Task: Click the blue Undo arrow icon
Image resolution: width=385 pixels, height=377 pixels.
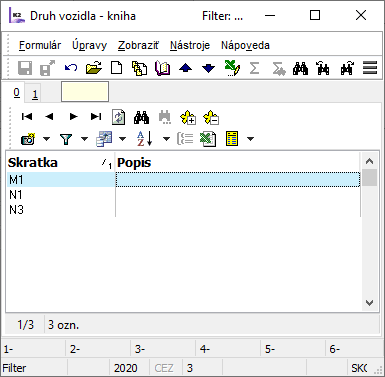Action: [x=71, y=68]
